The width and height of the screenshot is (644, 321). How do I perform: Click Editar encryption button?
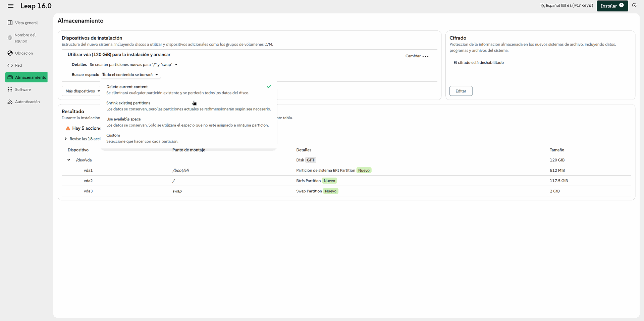coord(461,91)
